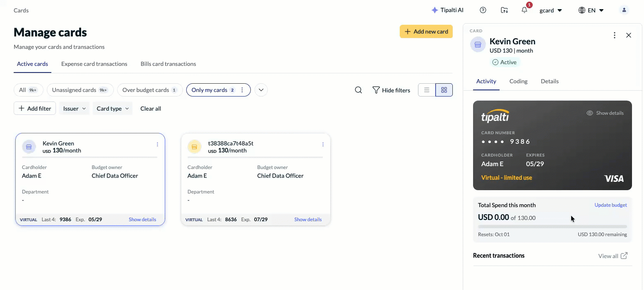Open three-dot menu on t38388ca7t48a5t card tile
This screenshot has width=644, height=290.
coord(323,145)
